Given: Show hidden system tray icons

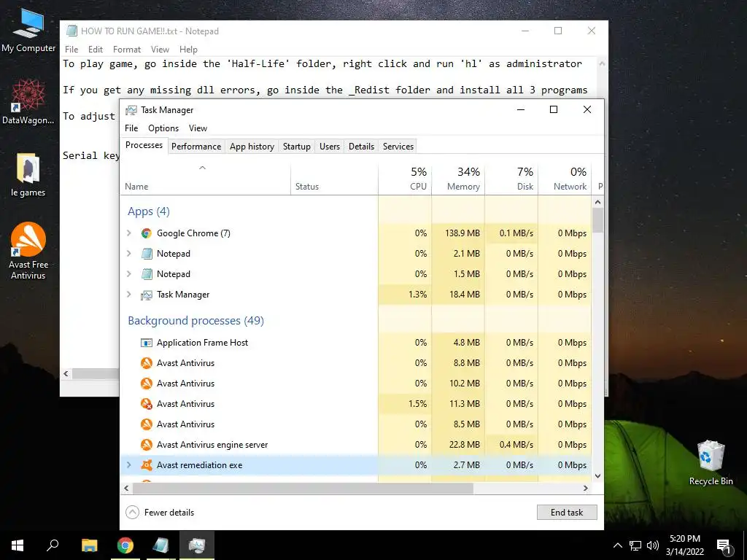Looking at the screenshot, I should (x=617, y=545).
